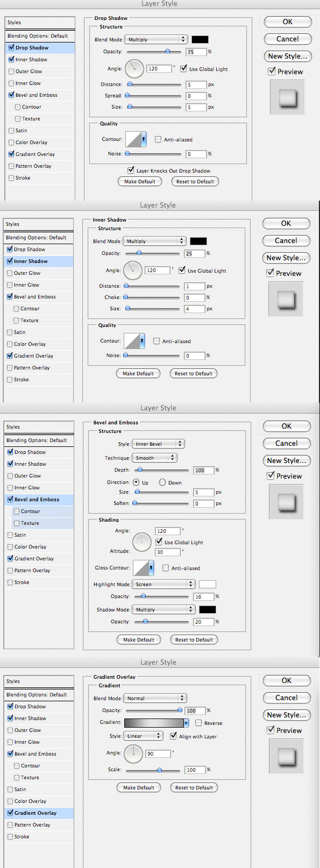Click the Scale slider in Gradient Overlay
This screenshot has height=868, width=320.
coord(153,770)
